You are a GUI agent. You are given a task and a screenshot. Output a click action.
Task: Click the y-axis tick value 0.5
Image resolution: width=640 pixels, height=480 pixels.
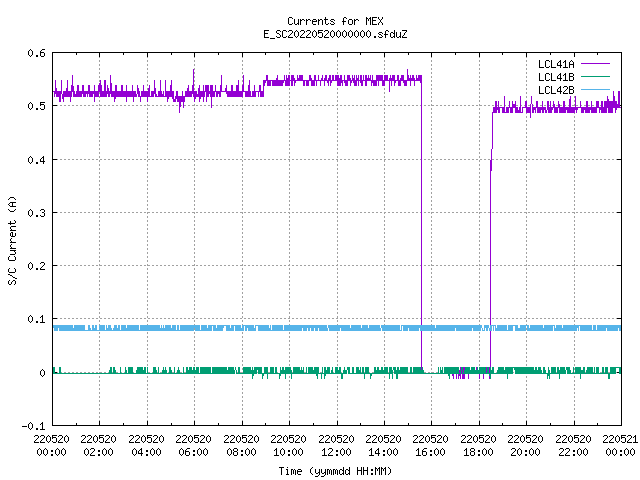(x=36, y=106)
